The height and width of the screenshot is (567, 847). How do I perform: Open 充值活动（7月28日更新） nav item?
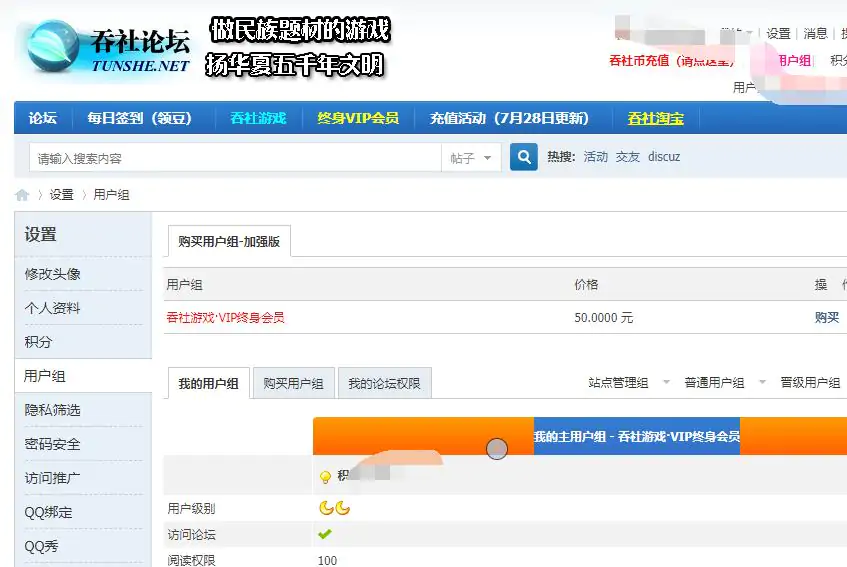point(509,118)
